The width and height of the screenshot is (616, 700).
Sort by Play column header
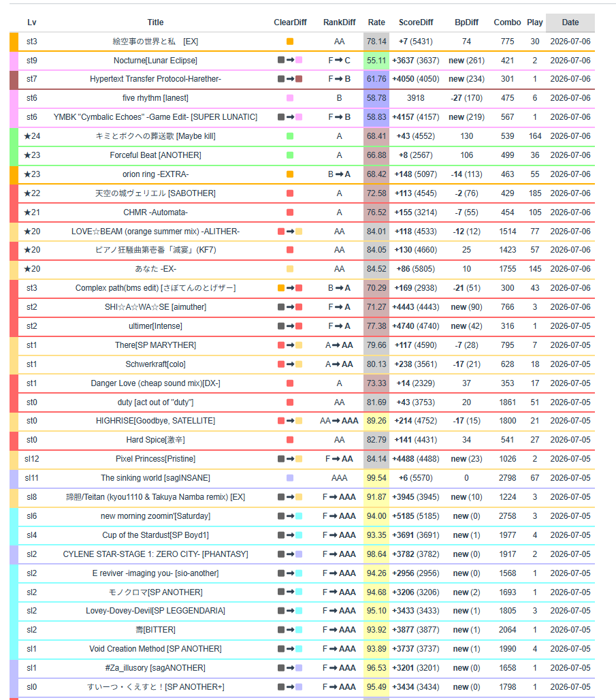click(535, 22)
